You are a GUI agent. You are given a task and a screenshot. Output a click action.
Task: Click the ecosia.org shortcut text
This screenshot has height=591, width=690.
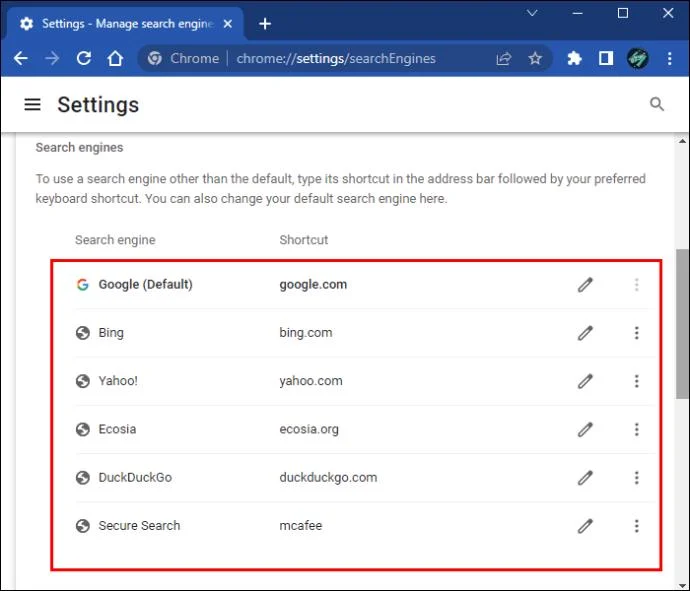[x=309, y=429]
